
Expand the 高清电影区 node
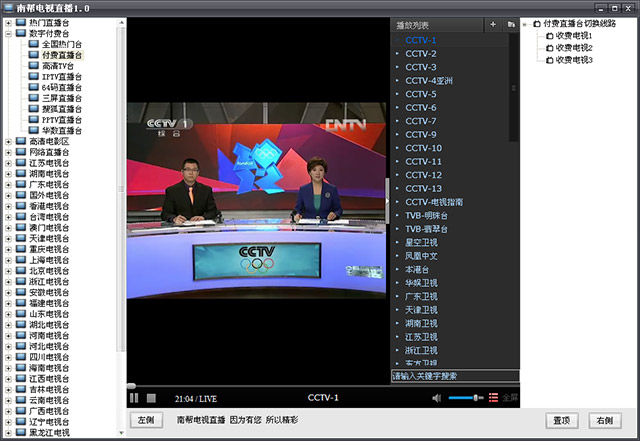[8, 142]
